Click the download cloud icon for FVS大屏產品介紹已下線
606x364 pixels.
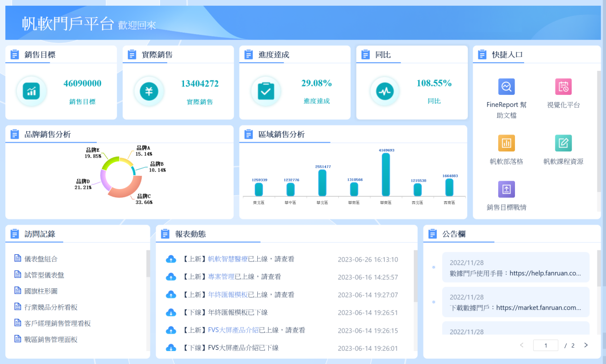click(x=171, y=348)
